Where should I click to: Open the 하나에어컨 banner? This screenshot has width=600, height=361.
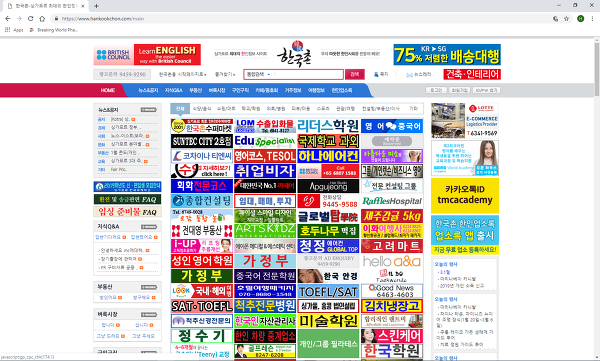(x=328, y=156)
